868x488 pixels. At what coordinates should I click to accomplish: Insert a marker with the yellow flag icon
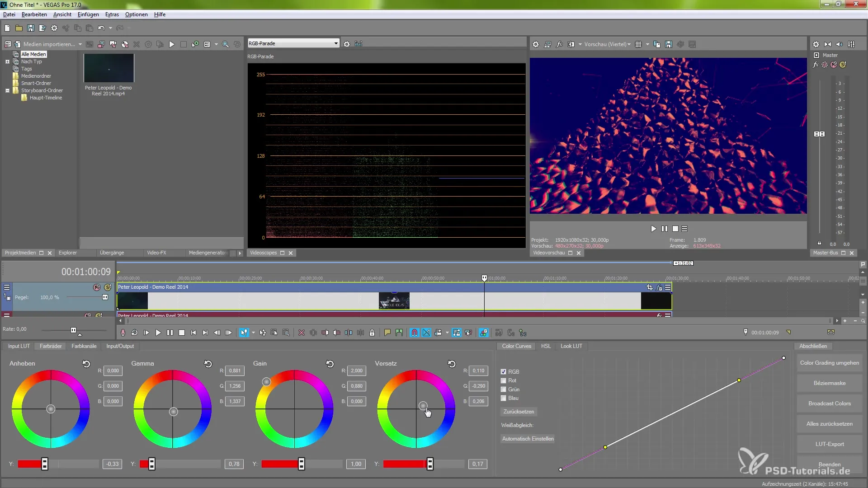click(387, 333)
